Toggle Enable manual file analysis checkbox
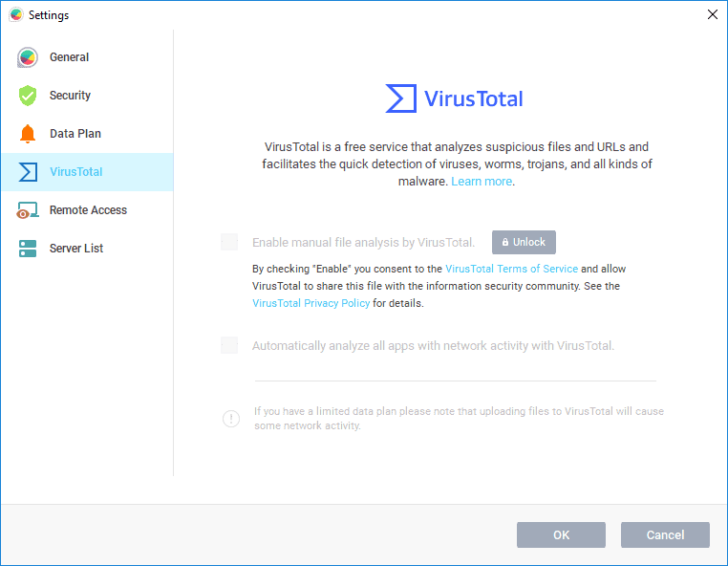This screenshot has width=728, height=566. click(x=229, y=242)
